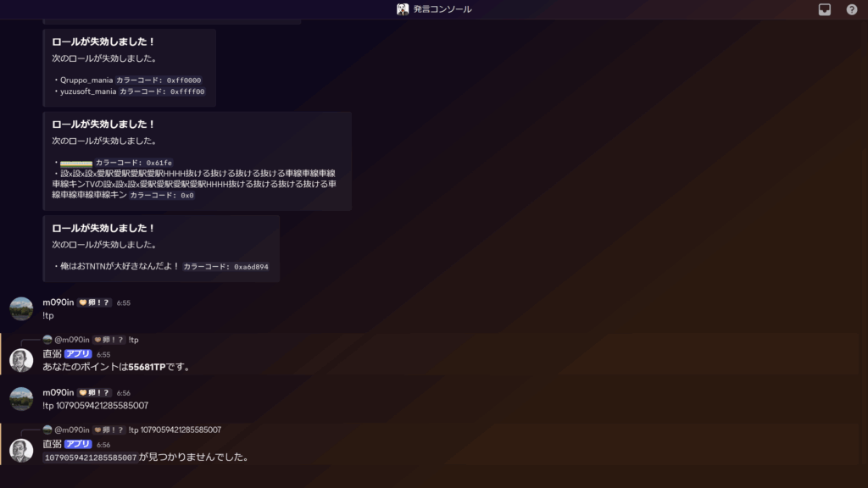Click the 発言コンソール channel icon in title bar
Screen dimensions: 868x488
tap(403, 9)
